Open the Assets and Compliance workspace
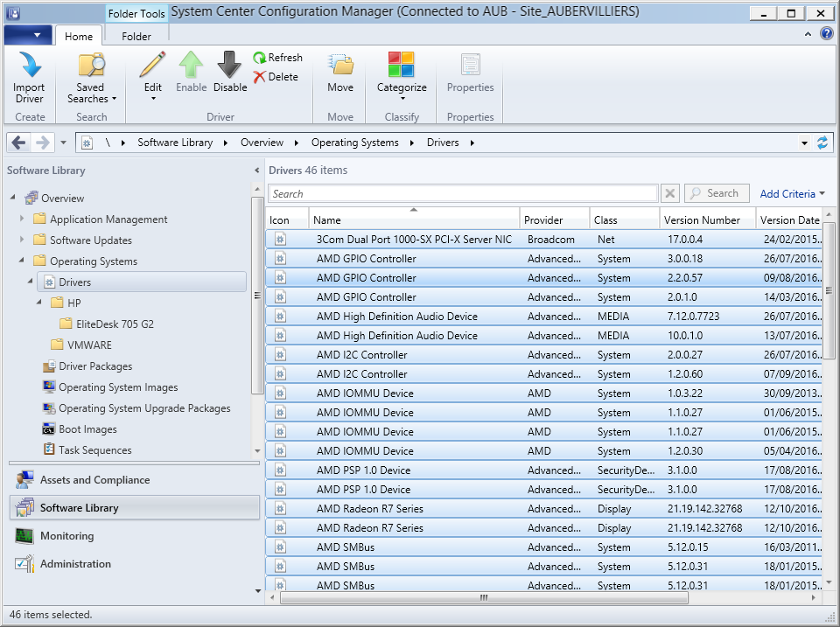This screenshot has width=840, height=627. pos(135,480)
